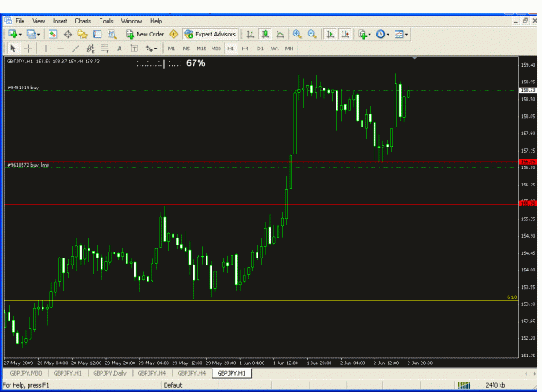Open the Help menu
Image resolution: width=542 pixels, height=392 pixels.
(x=156, y=21)
